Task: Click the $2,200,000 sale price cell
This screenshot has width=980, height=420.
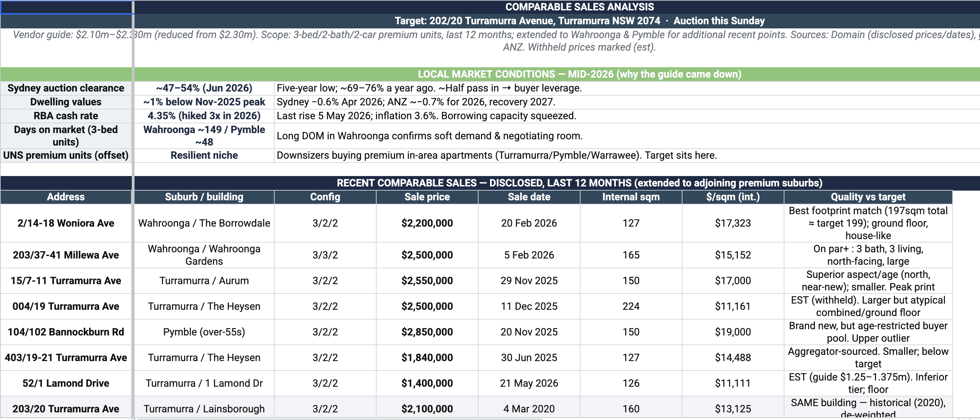Action: [427, 223]
